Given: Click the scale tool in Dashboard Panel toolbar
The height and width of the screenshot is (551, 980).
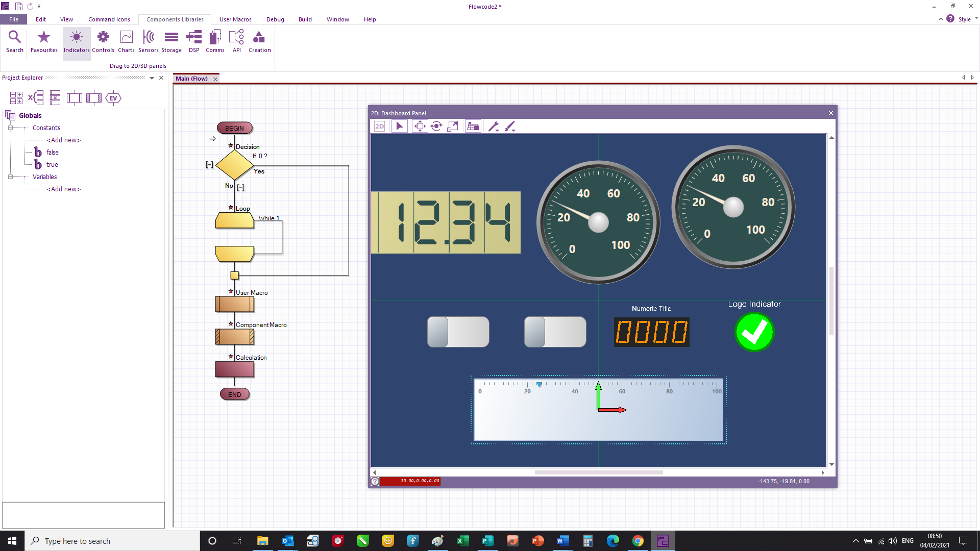Looking at the screenshot, I should (453, 126).
